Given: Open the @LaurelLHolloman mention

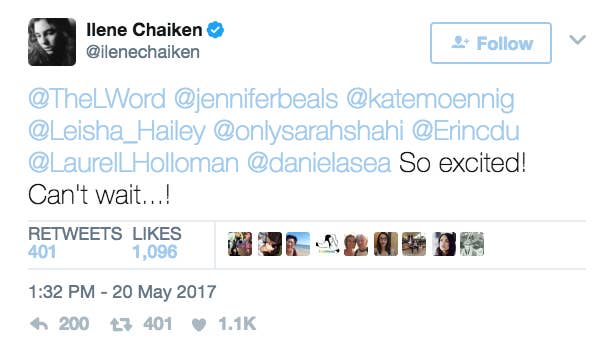Looking at the screenshot, I should [133, 163].
